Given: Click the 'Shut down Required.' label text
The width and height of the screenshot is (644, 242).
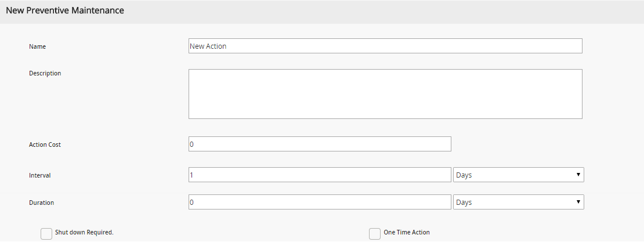Looking at the screenshot, I should pos(84,232).
